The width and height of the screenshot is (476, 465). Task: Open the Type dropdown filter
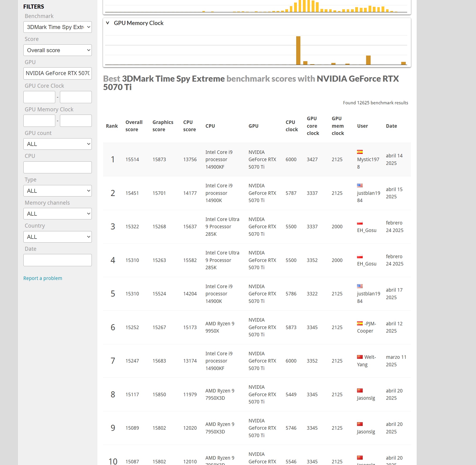(x=57, y=190)
